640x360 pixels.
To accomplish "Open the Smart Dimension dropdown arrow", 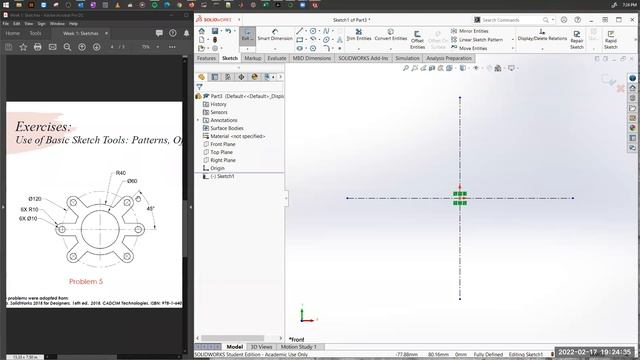I will coord(275,49).
